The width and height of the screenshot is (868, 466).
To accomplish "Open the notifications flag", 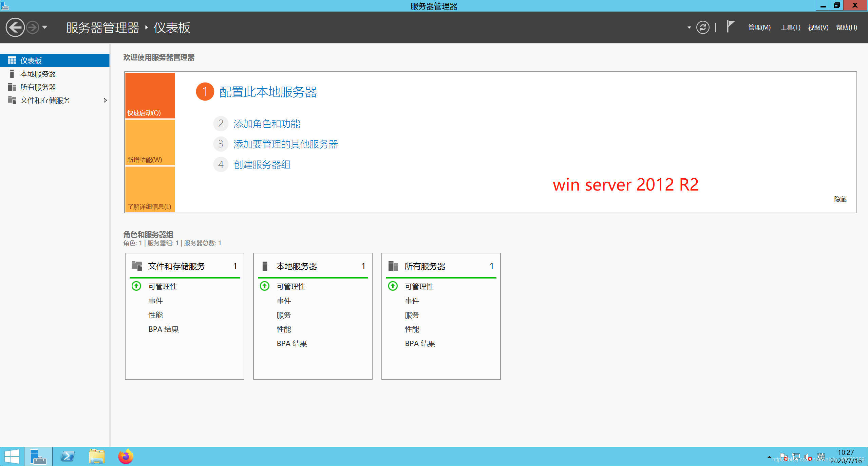I will 730,26.
